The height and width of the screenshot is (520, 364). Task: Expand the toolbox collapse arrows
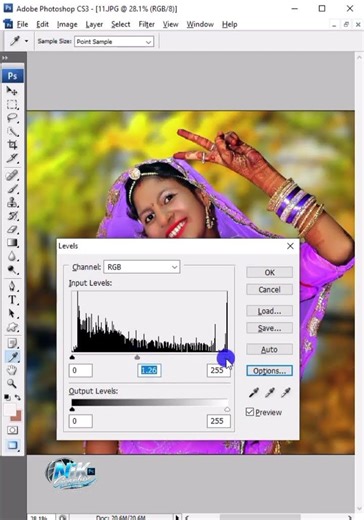pyautogui.click(x=5, y=58)
